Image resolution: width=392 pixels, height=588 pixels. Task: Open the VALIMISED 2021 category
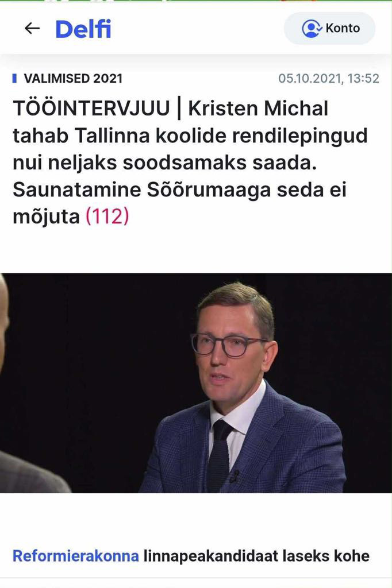click(x=73, y=78)
